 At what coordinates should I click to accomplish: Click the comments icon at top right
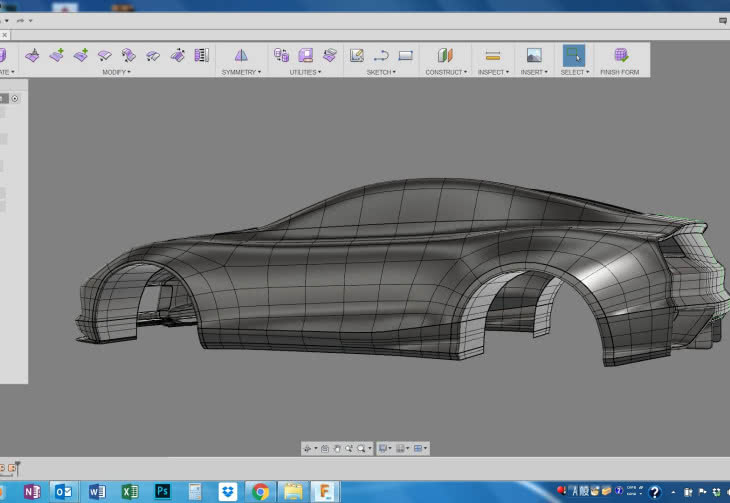(x=723, y=20)
